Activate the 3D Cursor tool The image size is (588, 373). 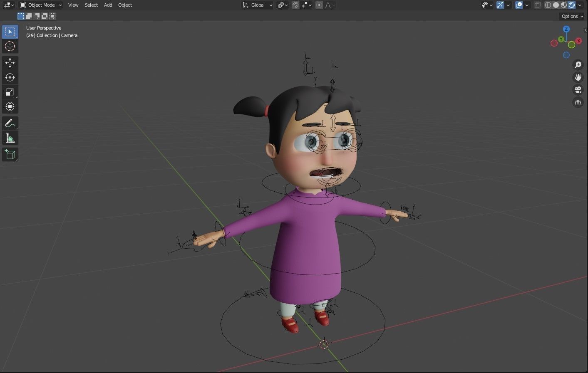tap(10, 46)
